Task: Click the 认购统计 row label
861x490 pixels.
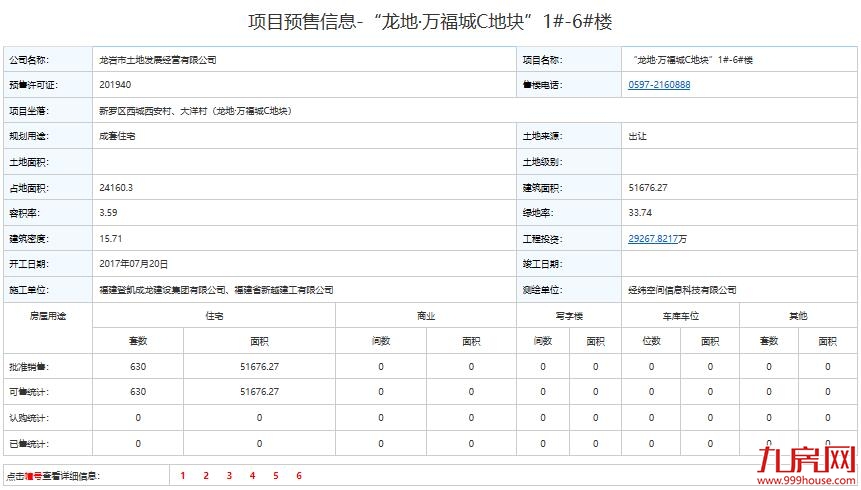Action: [29, 418]
